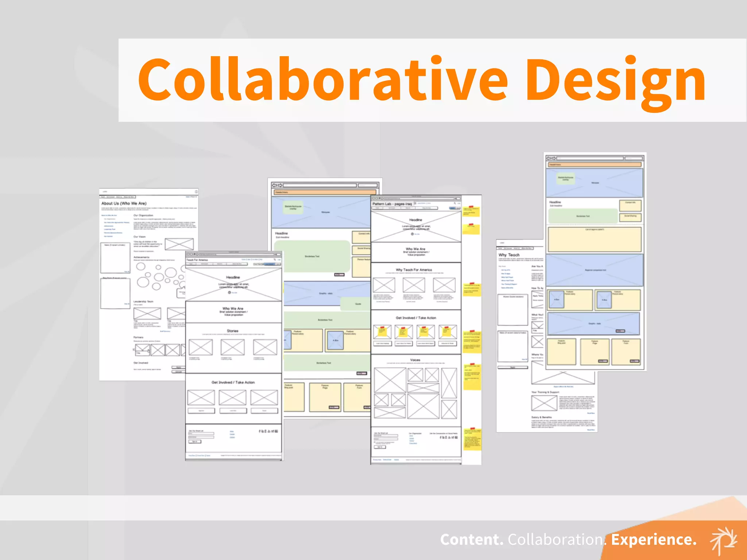Select the word "Content." in the footer
This screenshot has width=747, height=560.
472,540
